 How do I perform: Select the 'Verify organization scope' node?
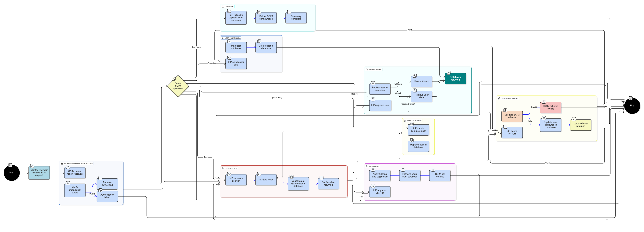point(75,190)
